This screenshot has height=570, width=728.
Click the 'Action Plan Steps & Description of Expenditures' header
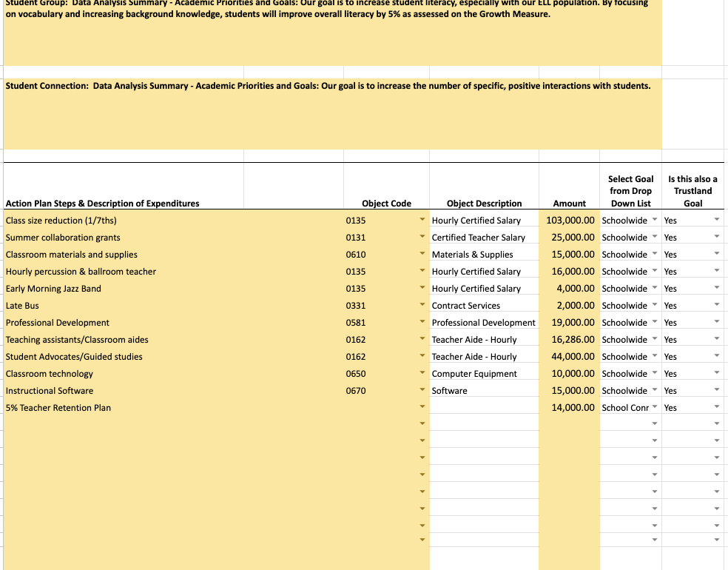[102, 204]
